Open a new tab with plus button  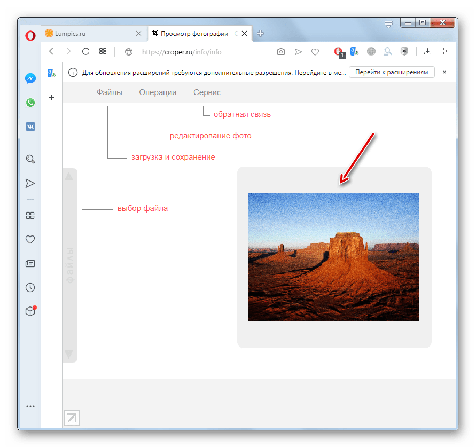click(x=260, y=34)
